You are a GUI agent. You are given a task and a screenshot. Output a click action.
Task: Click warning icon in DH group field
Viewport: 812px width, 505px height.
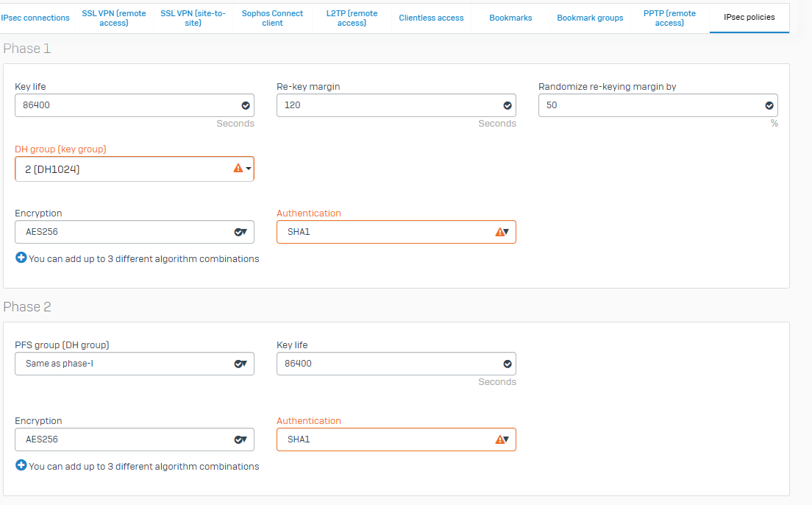coord(238,169)
